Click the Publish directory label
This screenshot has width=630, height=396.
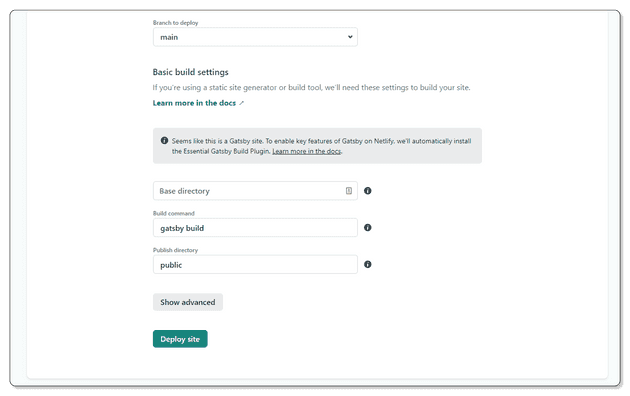click(x=176, y=250)
